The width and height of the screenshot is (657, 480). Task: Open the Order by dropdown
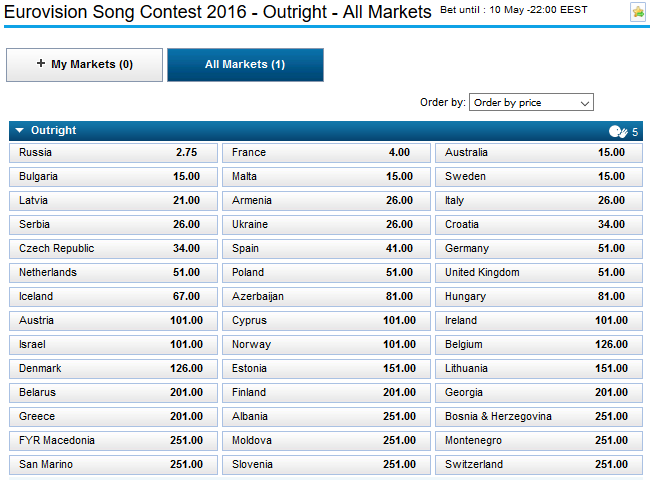(x=531, y=102)
